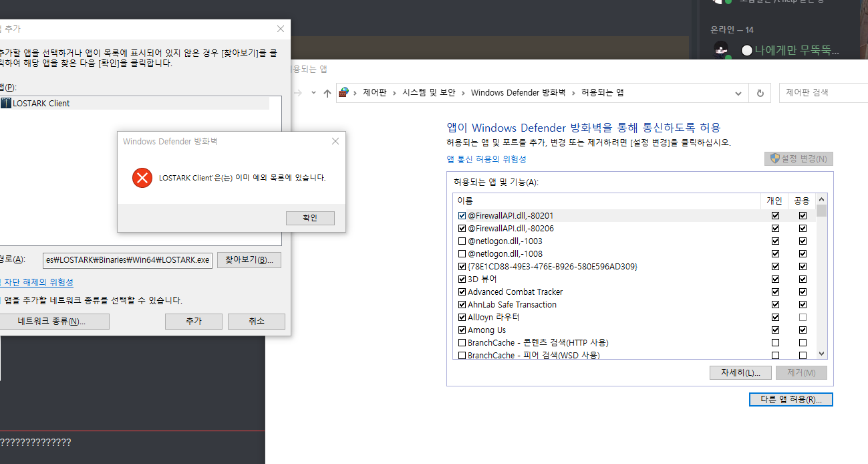Sort the allowed apps by the 이름 column header
This screenshot has height=464, width=868.
(606, 201)
